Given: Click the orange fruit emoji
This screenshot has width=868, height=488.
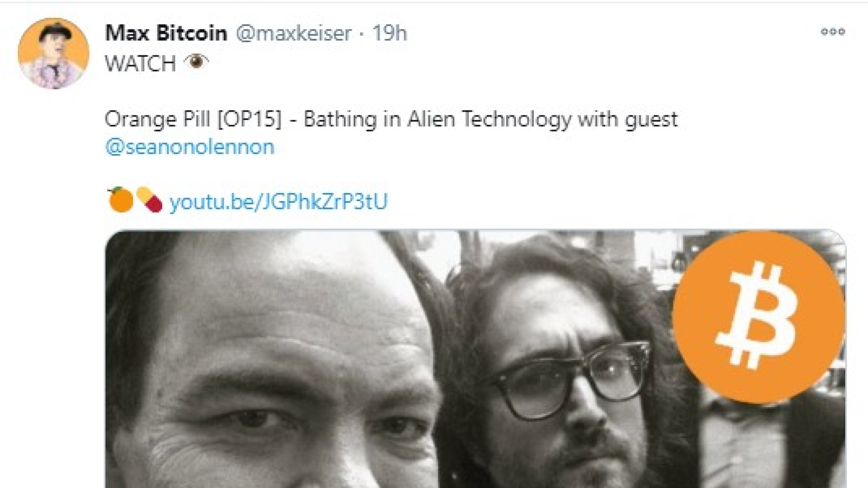Looking at the screenshot, I should [120, 200].
